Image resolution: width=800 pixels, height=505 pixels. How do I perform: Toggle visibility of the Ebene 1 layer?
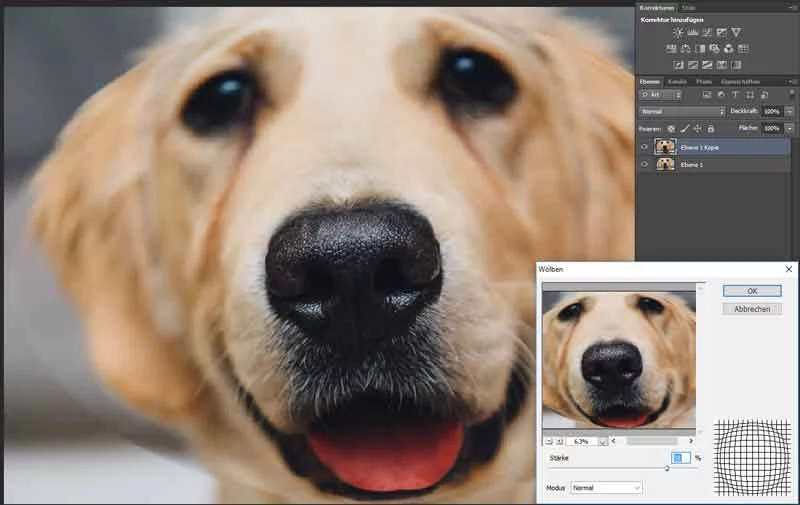tap(644, 164)
